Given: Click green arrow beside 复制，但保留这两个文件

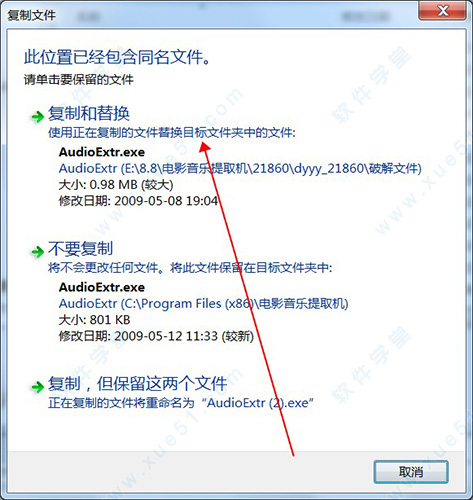Looking at the screenshot, I should pyautogui.click(x=37, y=387).
